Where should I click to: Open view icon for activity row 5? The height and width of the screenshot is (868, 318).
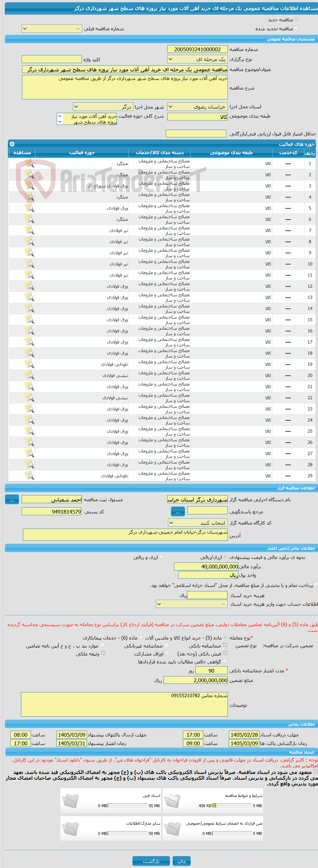click(x=29, y=208)
